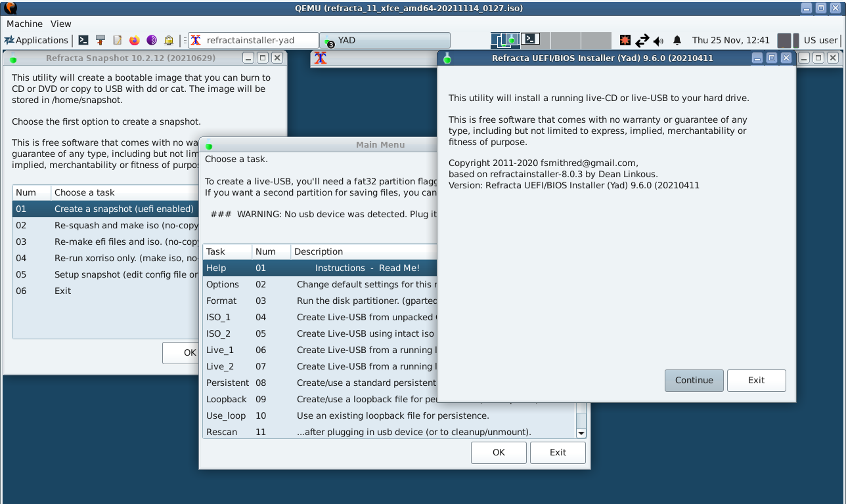The width and height of the screenshot is (846, 504).
Task: Select the Persistent row in Main Menu
Action: pos(320,383)
